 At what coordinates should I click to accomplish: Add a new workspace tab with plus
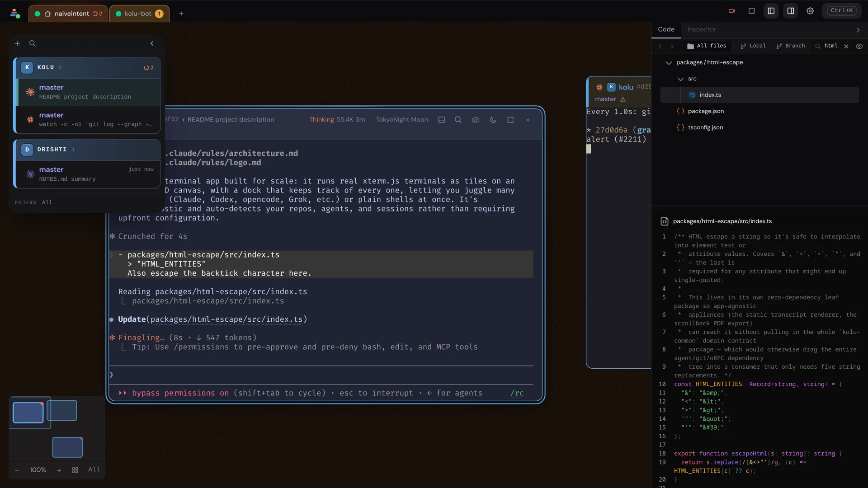click(181, 14)
